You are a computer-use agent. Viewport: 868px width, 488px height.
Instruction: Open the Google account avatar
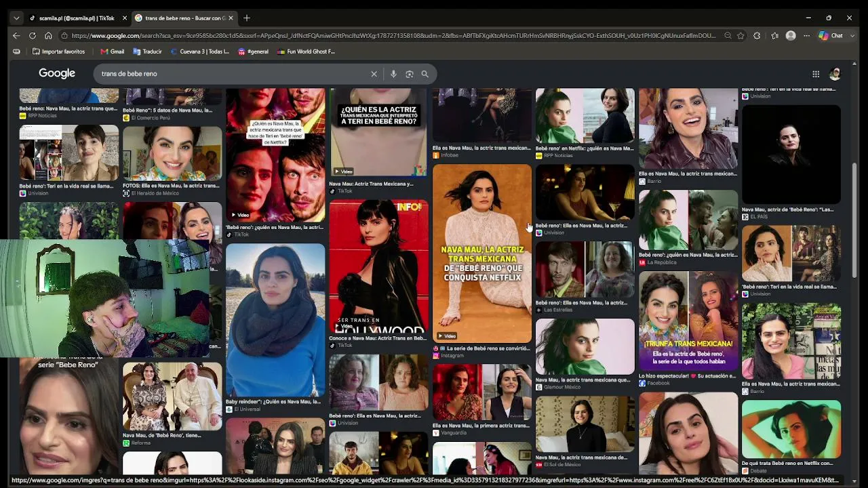[x=835, y=74]
